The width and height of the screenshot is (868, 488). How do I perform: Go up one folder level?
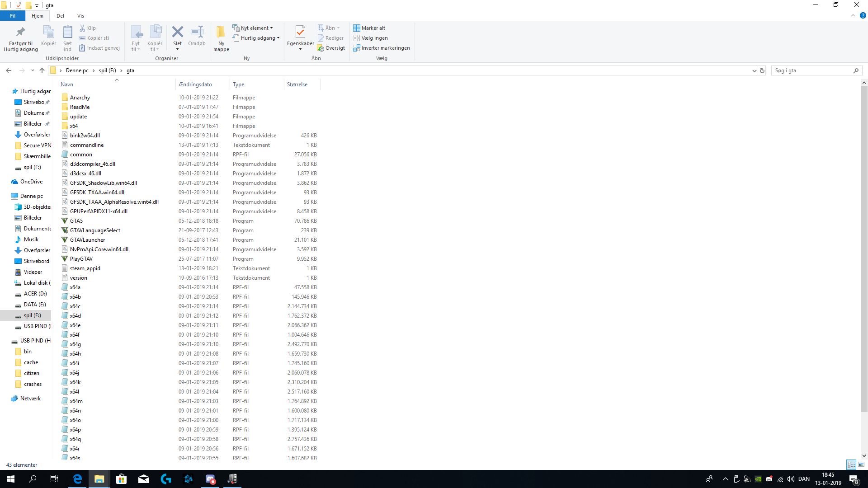[x=42, y=70]
